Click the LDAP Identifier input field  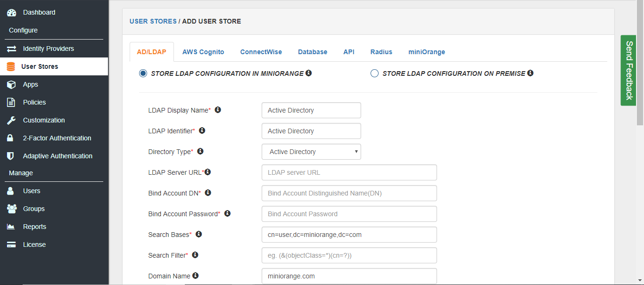[311, 131]
